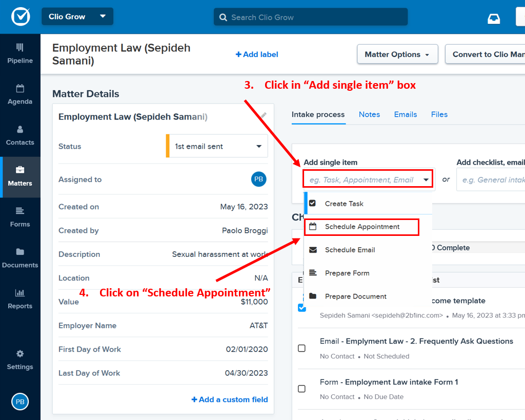This screenshot has height=420, width=525.
Task: Click the Add single item text field
Action: tap(361, 180)
